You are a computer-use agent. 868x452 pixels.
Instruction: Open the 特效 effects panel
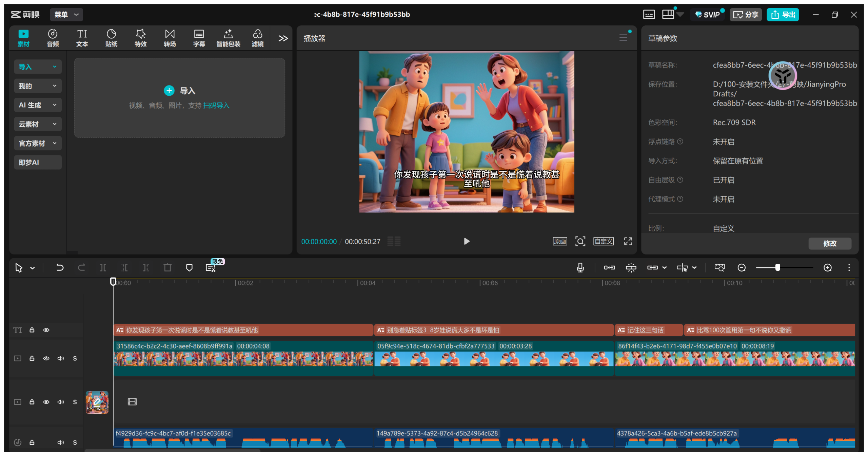[140, 38]
